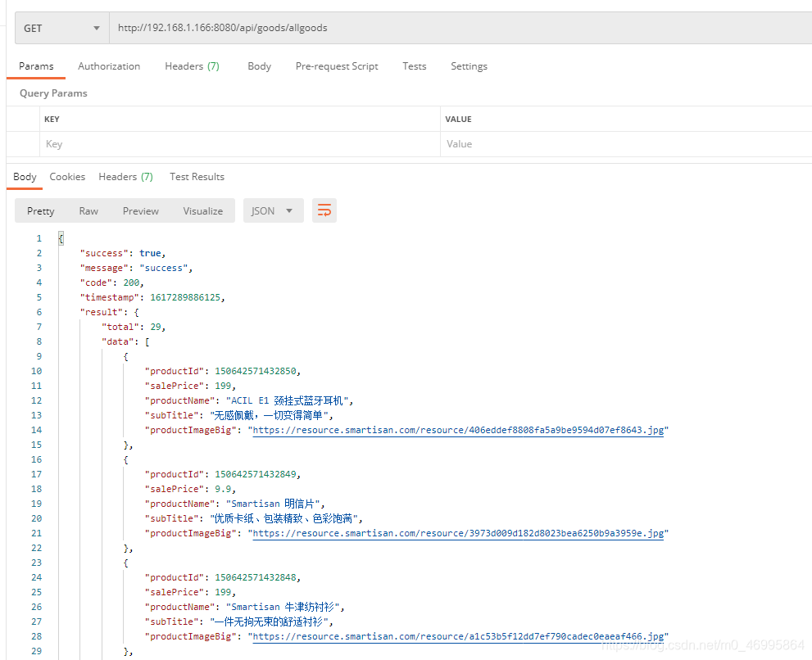Click the "code": 200 line

(112, 283)
